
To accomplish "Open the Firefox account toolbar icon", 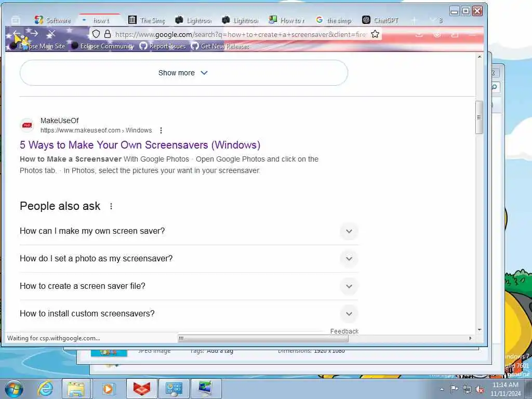I will click(x=437, y=34).
